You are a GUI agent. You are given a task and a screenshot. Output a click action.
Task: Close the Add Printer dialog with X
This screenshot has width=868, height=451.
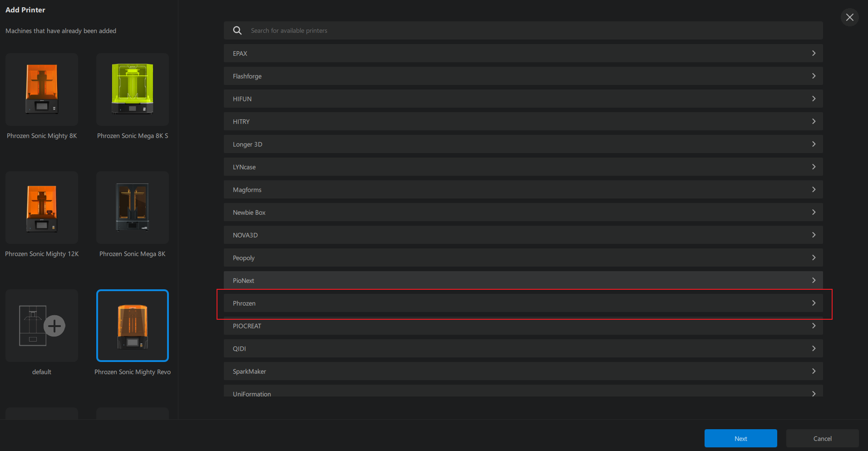tap(849, 17)
